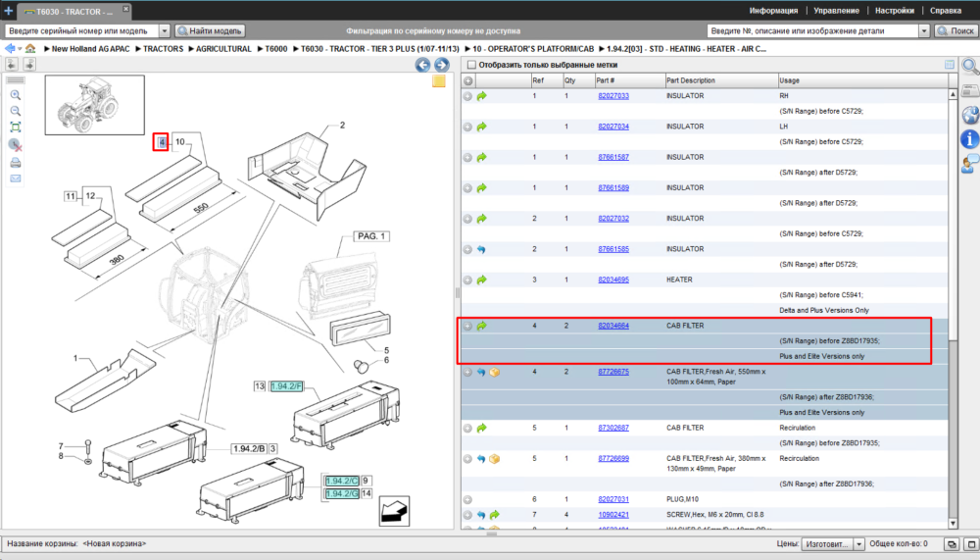Open the Информация menu
Viewport: 980px width, 560px height.
point(773,11)
